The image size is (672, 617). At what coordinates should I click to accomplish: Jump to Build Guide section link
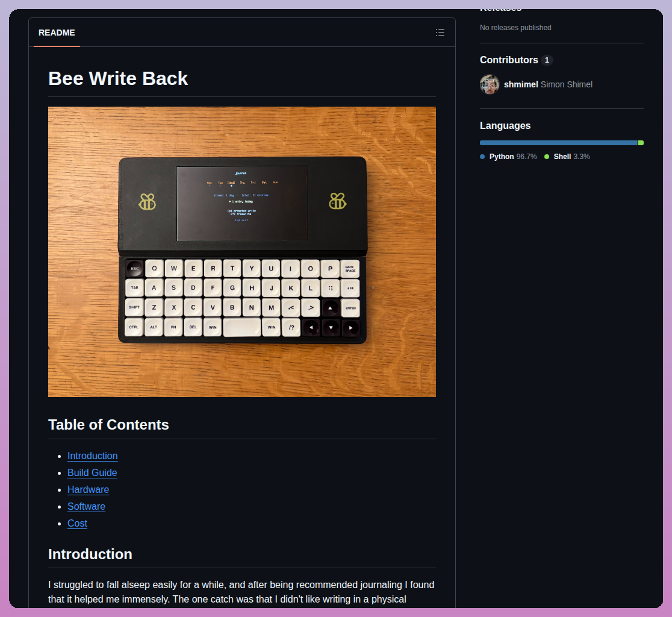point(92,472)
